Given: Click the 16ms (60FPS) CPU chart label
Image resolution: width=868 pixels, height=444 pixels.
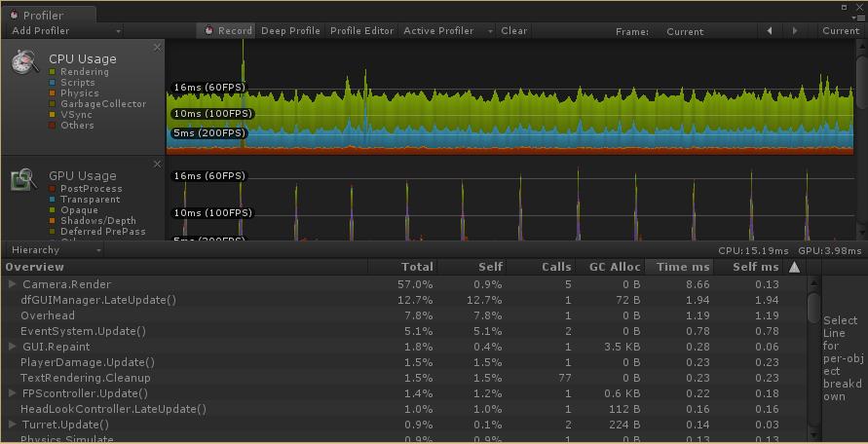Looking at the screenshot, I should [209, 87].
